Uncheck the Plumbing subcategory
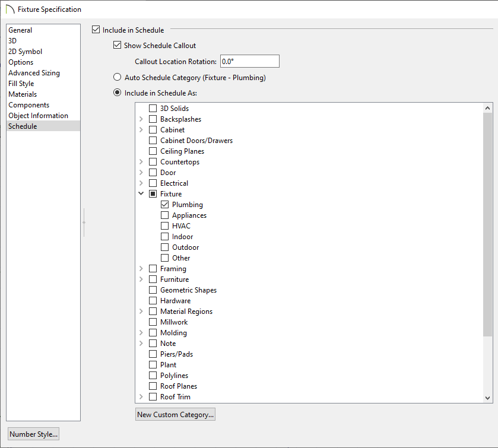Viewport: 498px width, 448px height. (x=164, y=205)
